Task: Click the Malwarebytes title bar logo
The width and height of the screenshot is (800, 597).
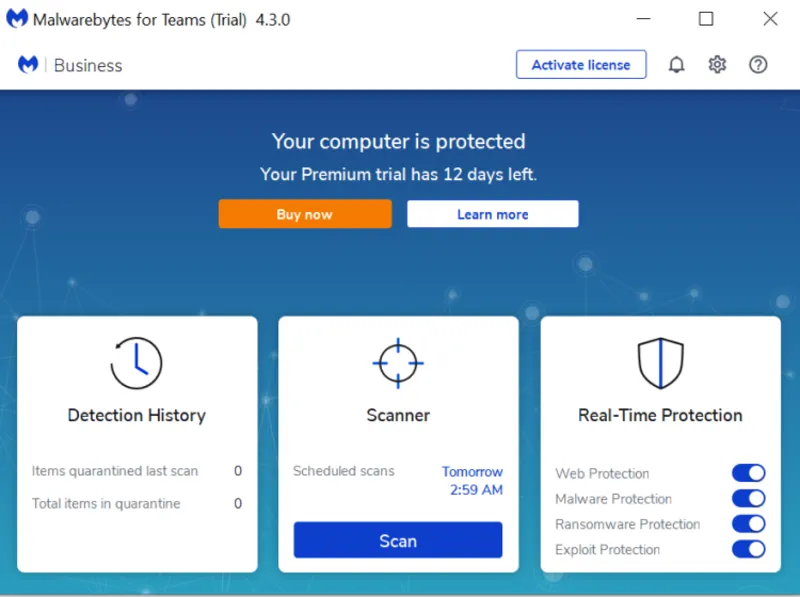Action: (x=17, y=19)
